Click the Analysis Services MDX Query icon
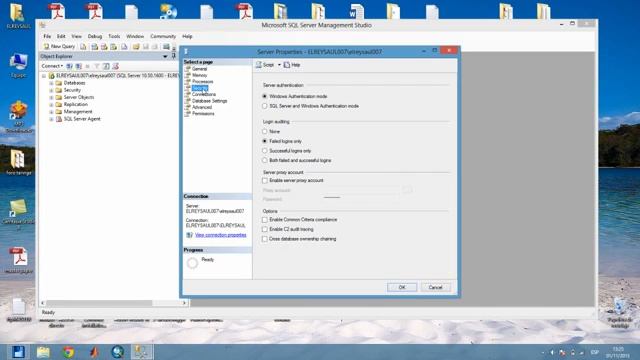 (95, 47)
